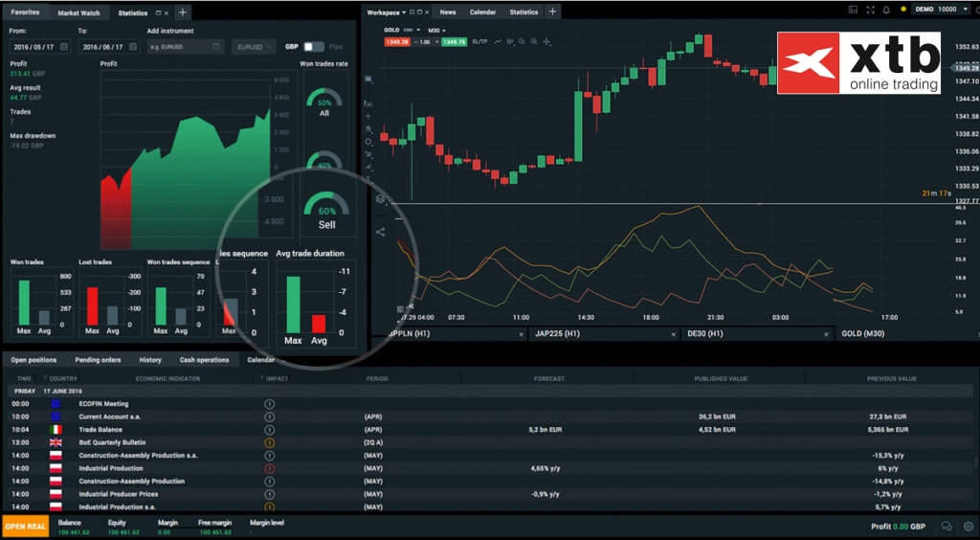
Task: Switch to the Favorites tab
Action: (x=25, y=11)
